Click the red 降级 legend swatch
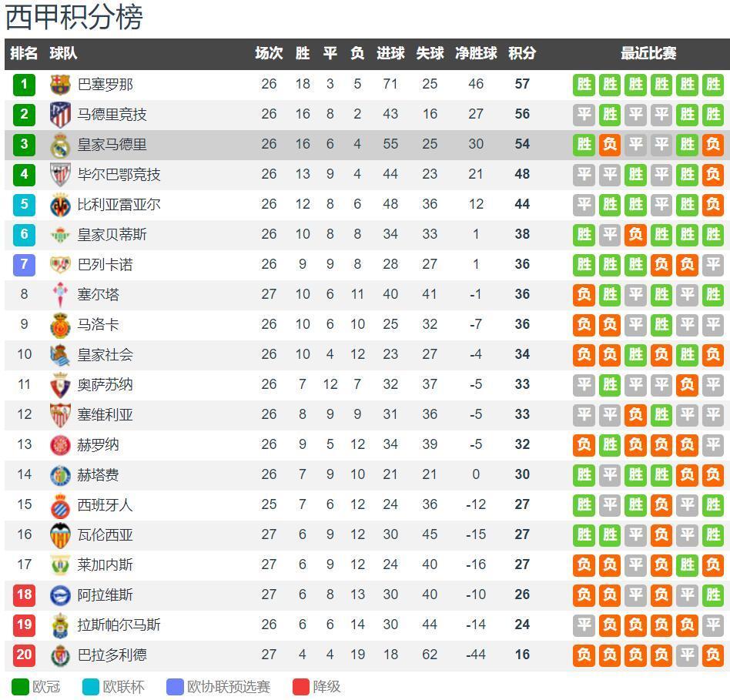This screenshot has height=700, width=730. pos(301,687)
